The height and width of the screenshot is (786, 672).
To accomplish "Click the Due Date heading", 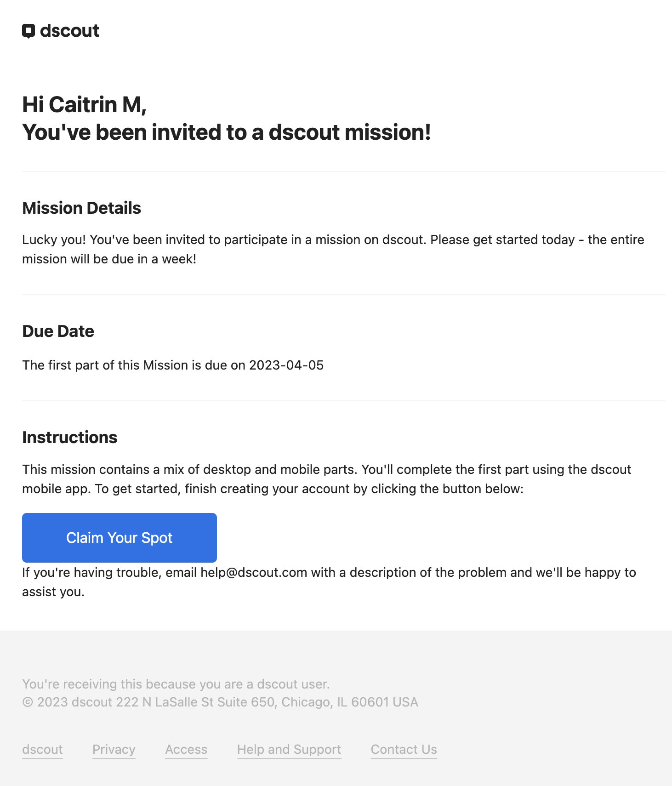I will pos(58,331).
